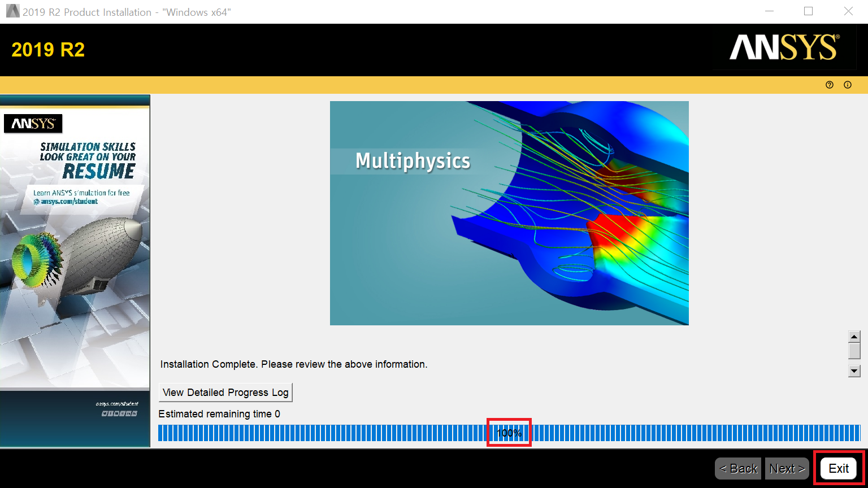
Task: Click the help question mark icon
Action: (830, 85)
